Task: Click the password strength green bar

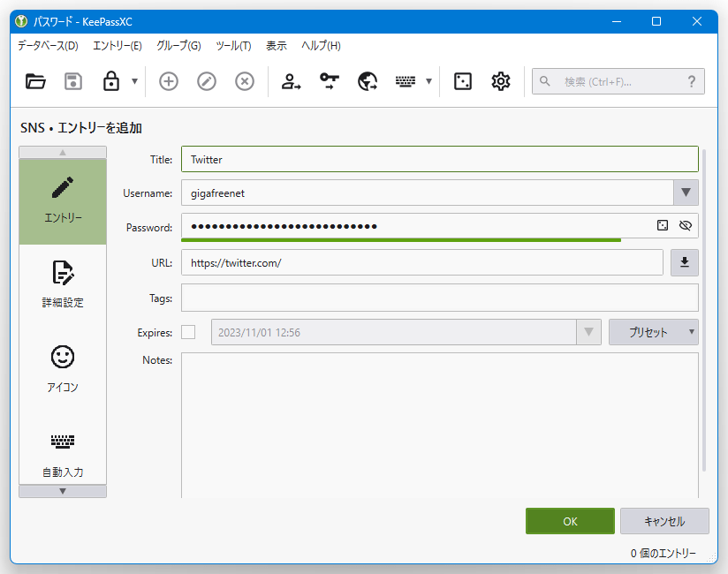Action: click(x=401, y=240)
